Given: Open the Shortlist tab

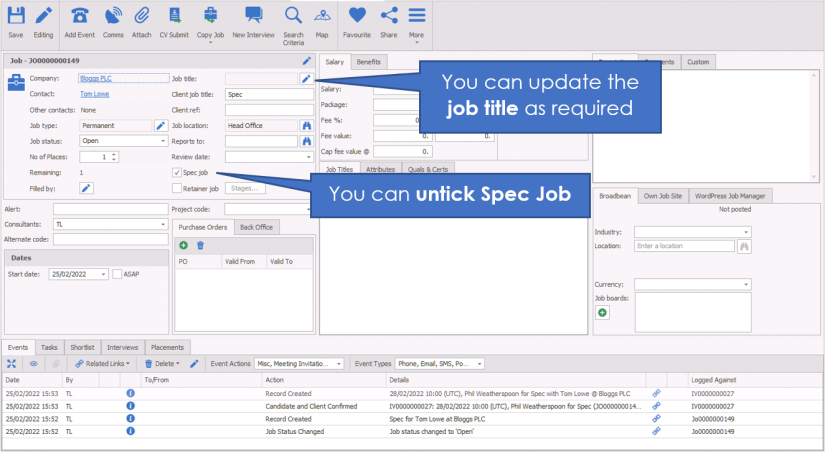Looking at the screenshot, I should click(84, 346).
